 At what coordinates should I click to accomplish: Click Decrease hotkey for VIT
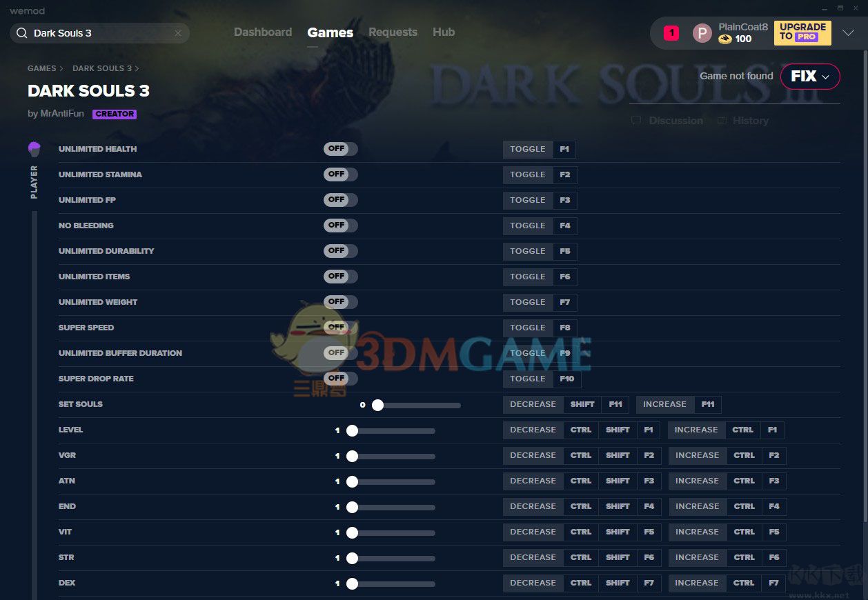tap(533, 532)
